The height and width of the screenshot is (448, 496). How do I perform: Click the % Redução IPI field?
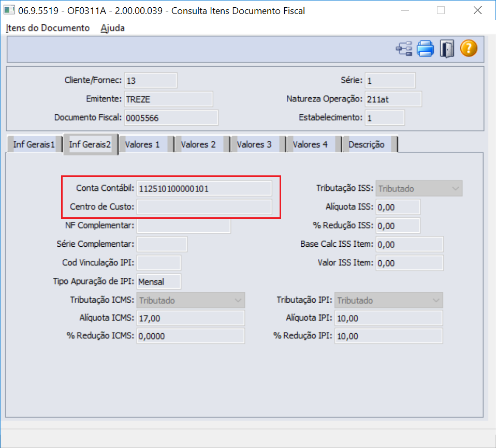pos(389,336)
